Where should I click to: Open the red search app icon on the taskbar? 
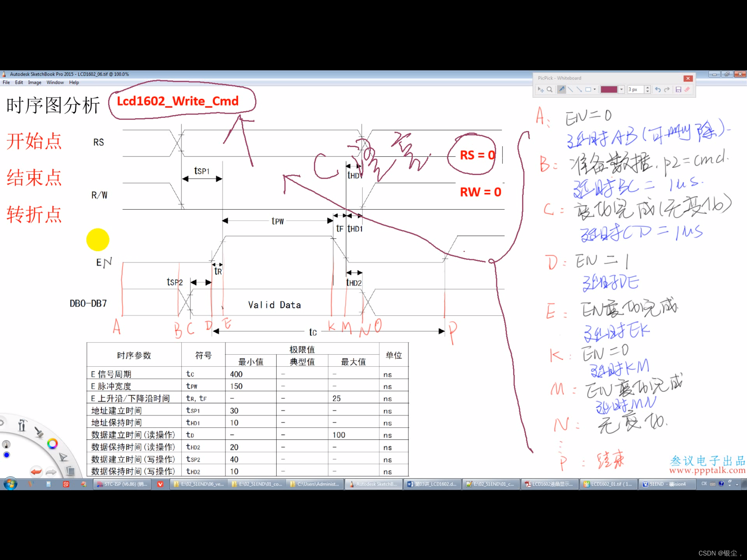click(66, 484)
